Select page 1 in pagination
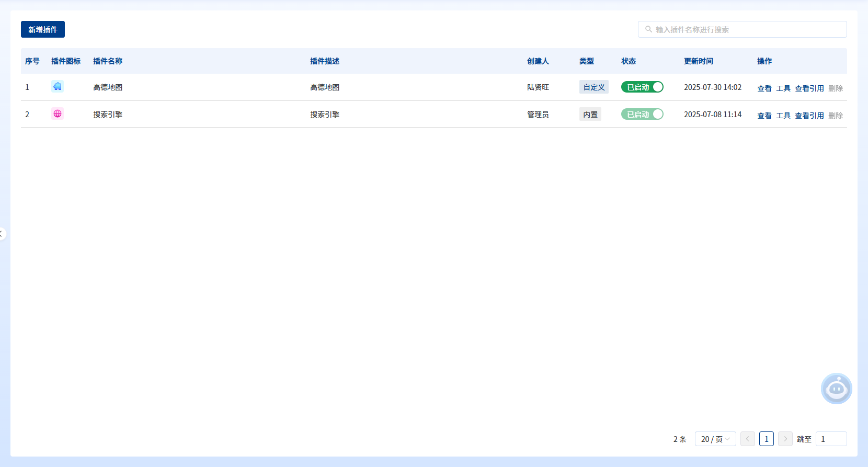This screenshot has height=467, width=868. [766, 439]
